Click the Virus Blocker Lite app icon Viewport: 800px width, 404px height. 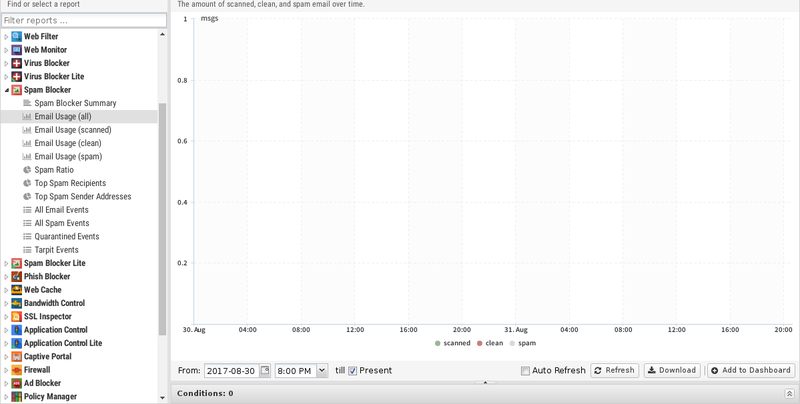pyautogui.click(x=16, y=76)
